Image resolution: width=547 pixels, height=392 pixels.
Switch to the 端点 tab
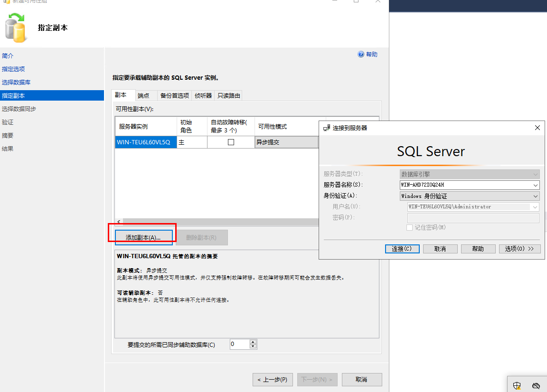click(x=143, y=95)
